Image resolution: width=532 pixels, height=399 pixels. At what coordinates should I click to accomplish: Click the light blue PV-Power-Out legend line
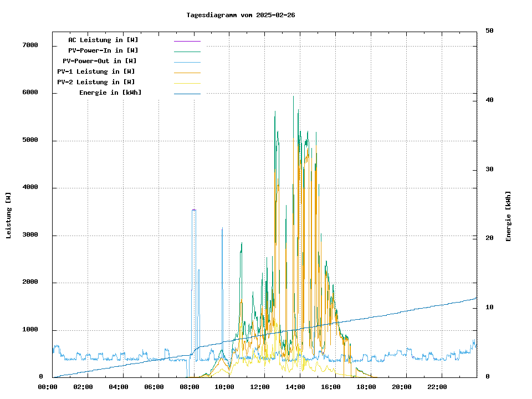coord(187,62)
